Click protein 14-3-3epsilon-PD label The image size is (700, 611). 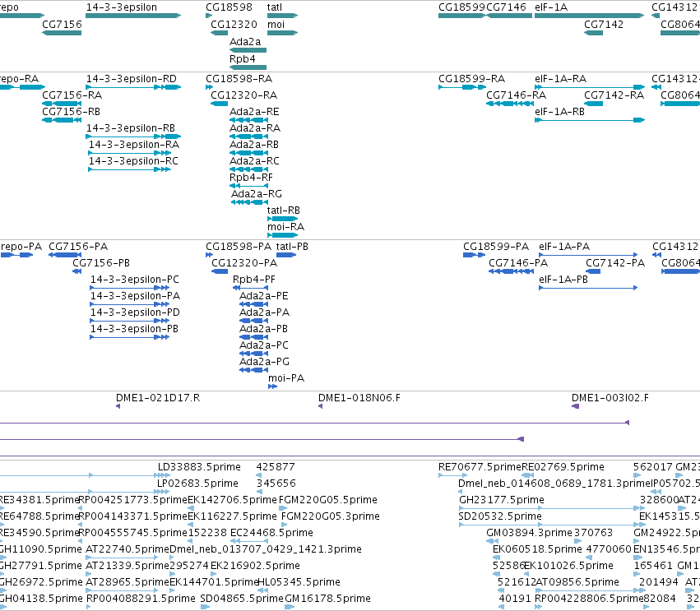click(135, 312)
